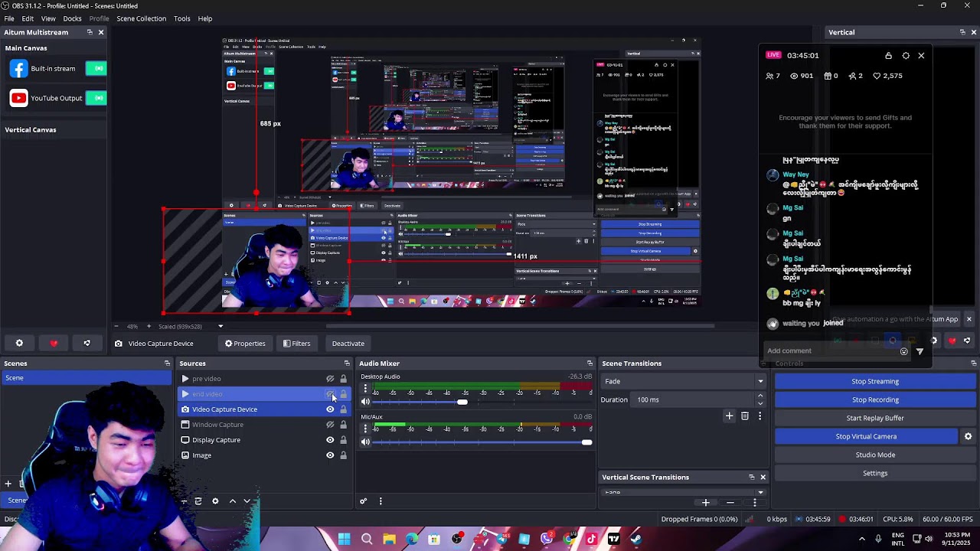Screen dimensions: 980x551
Task: Show the Window Capture source
Action: coord(330,425)
